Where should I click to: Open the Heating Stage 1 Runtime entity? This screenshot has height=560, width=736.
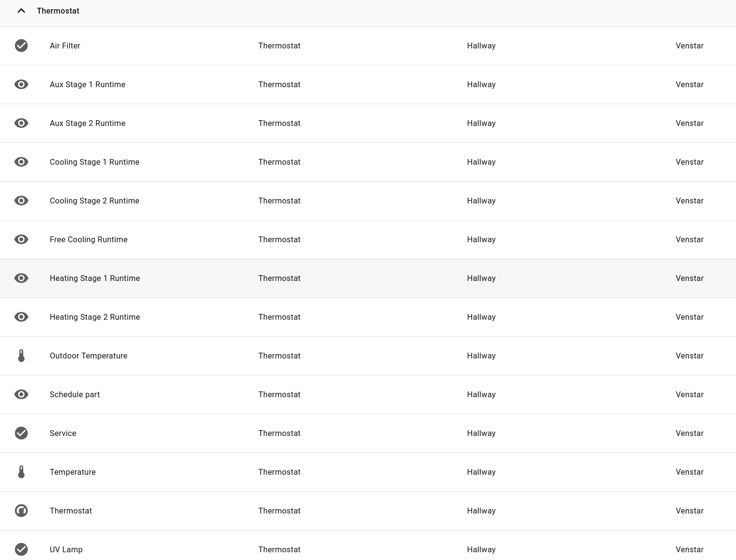point(95,278)
